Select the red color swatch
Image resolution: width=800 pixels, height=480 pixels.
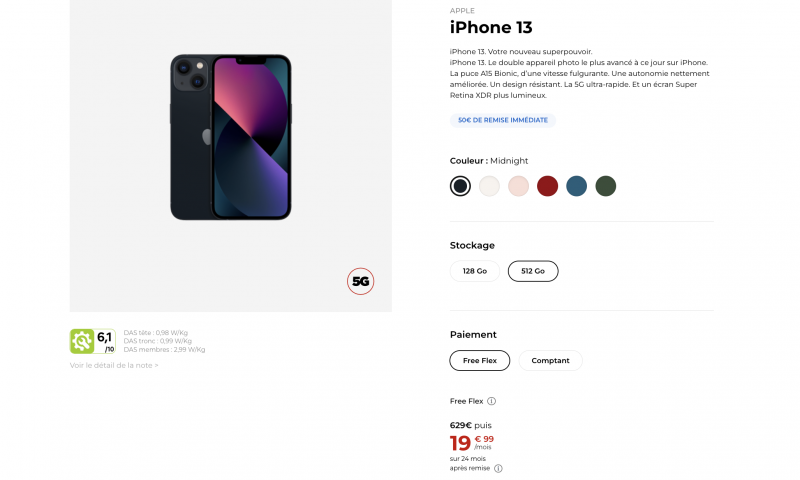[x=547, y=186]
